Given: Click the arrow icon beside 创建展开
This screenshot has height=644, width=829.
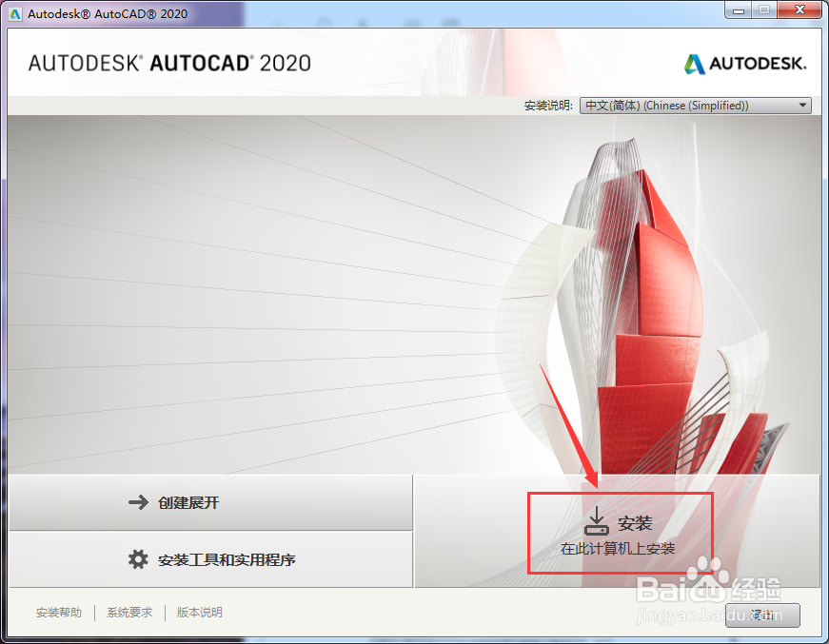Looking at the screenshot, I should coord(139,502).
